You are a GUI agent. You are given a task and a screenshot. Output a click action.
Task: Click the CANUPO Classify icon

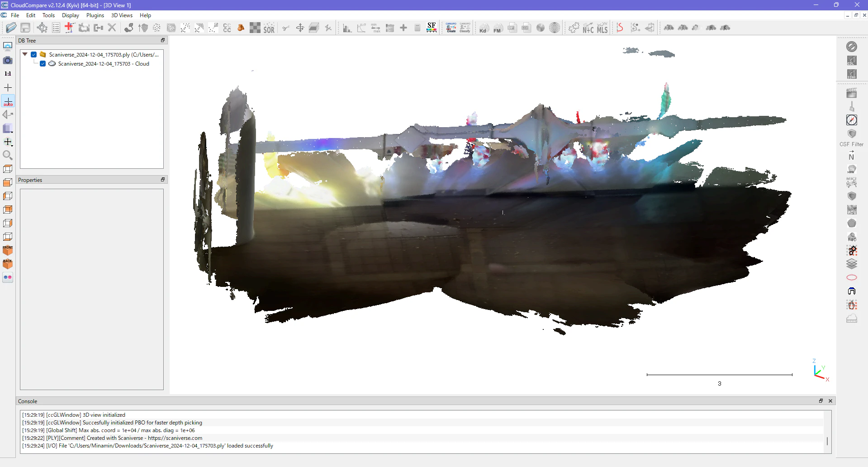pyautogui.click(x=465, y=28)
